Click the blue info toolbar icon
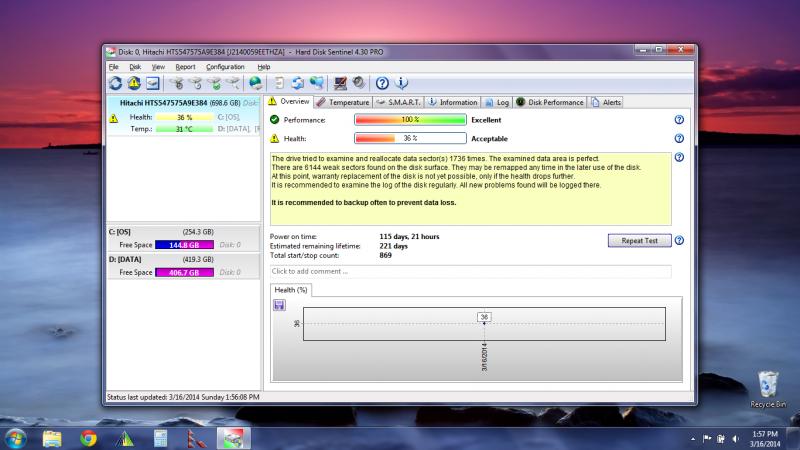800x450 pixels. click(x=401, y=83)
